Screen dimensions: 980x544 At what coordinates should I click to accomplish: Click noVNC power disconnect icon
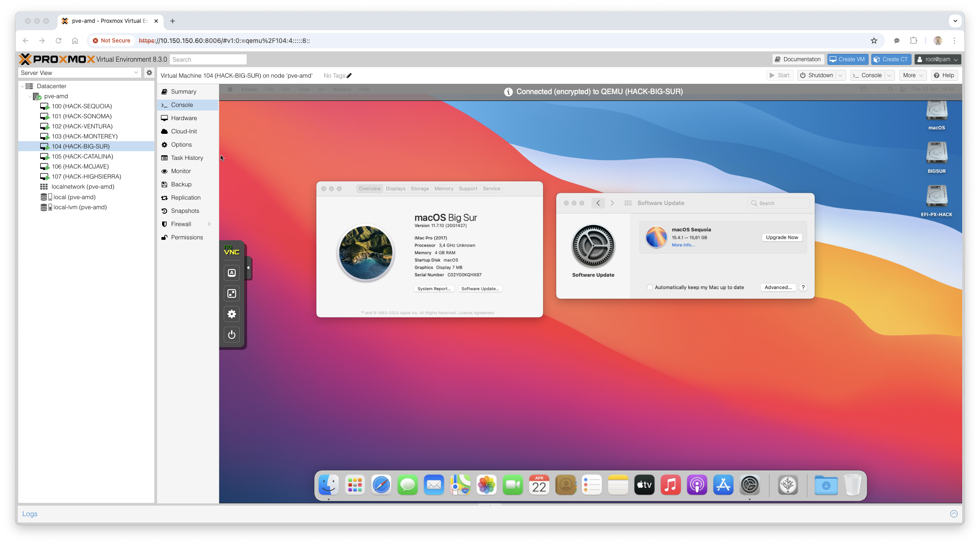tap(232, 334)
